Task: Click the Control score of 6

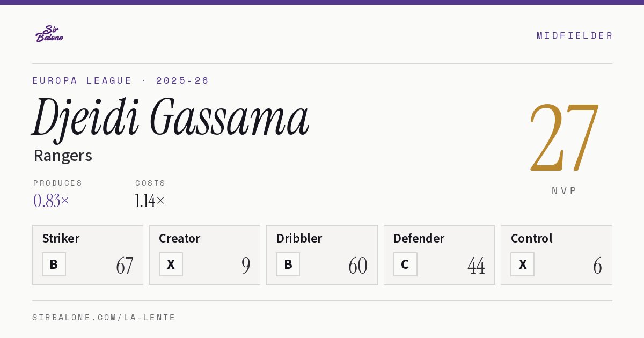Action: (x=597, y=266)
